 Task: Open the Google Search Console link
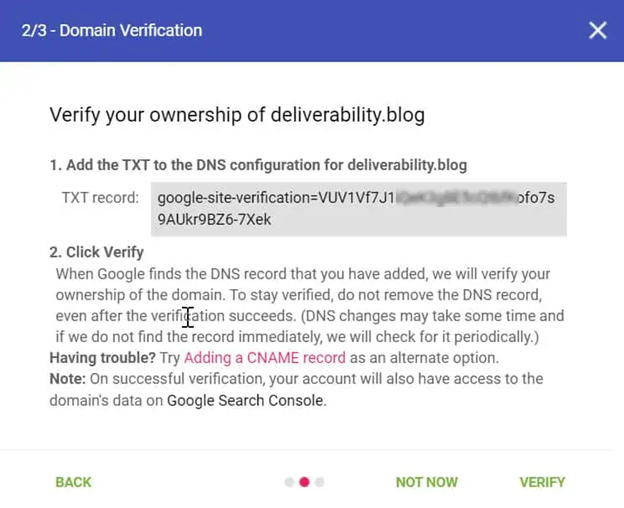click(x=245, y=400)
